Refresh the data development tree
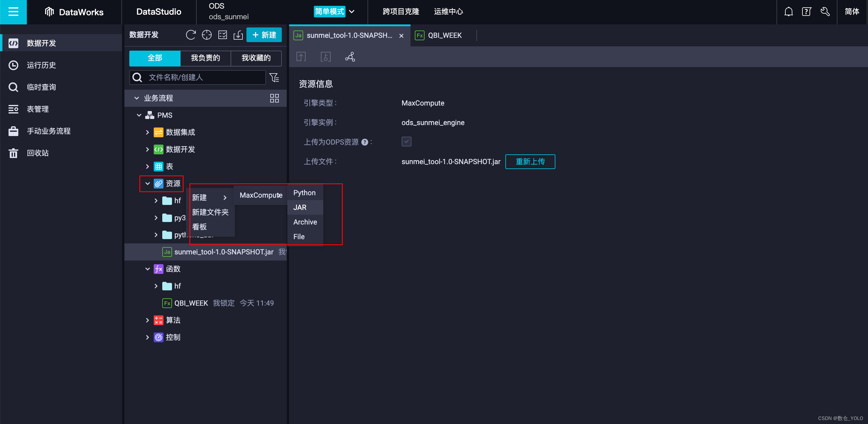868x424 pixels. tap(191, 35)
